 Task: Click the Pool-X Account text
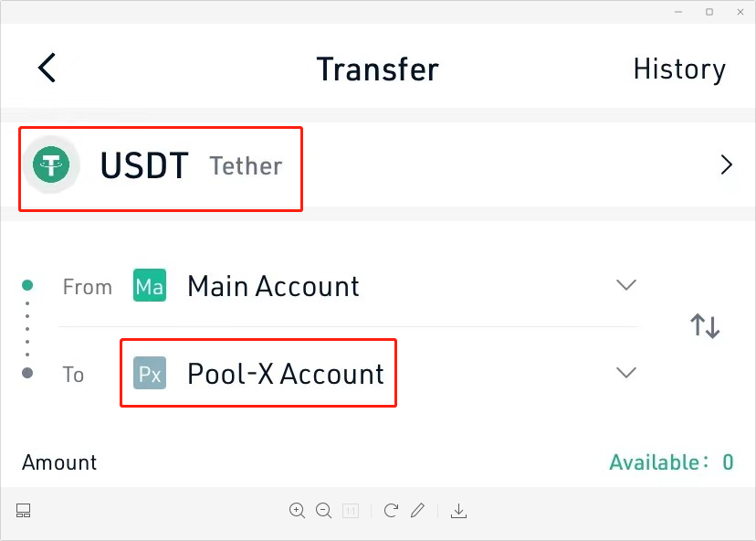pos(286,374)
